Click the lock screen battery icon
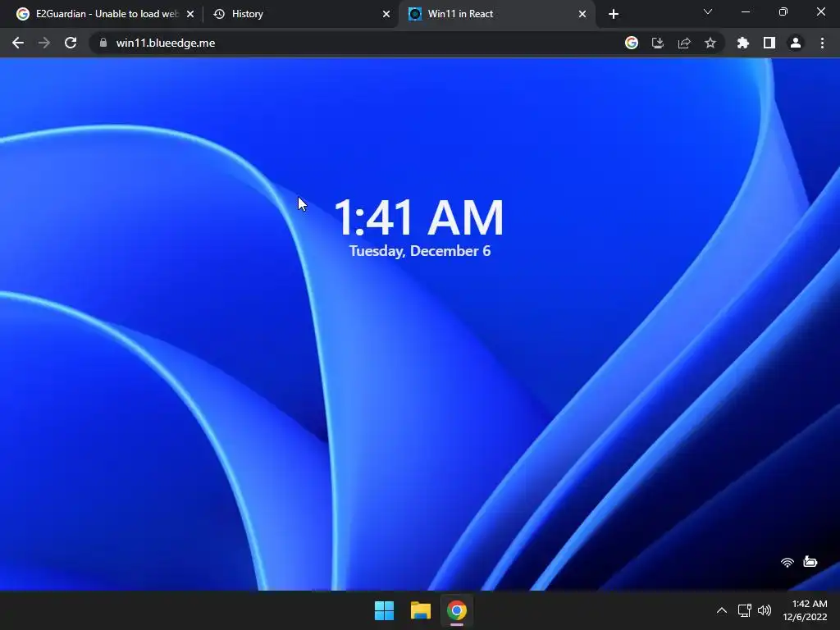 point(810,561)
